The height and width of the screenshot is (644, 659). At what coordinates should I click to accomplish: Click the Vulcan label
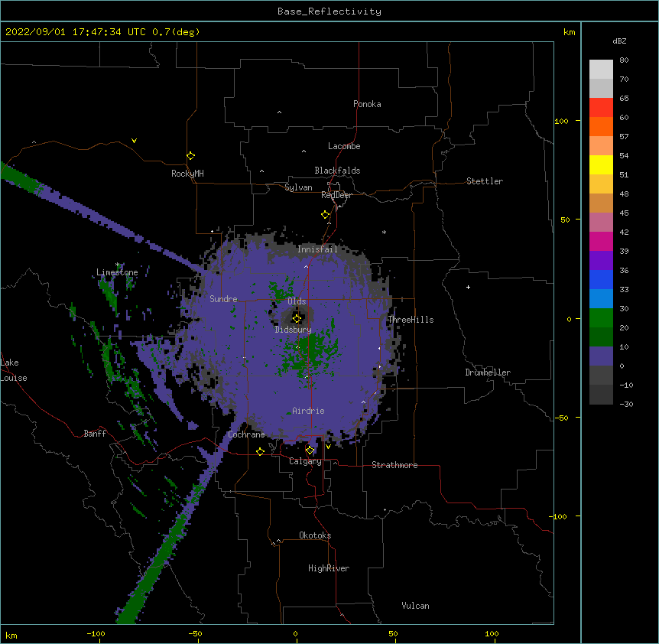[x=415, y=606]
